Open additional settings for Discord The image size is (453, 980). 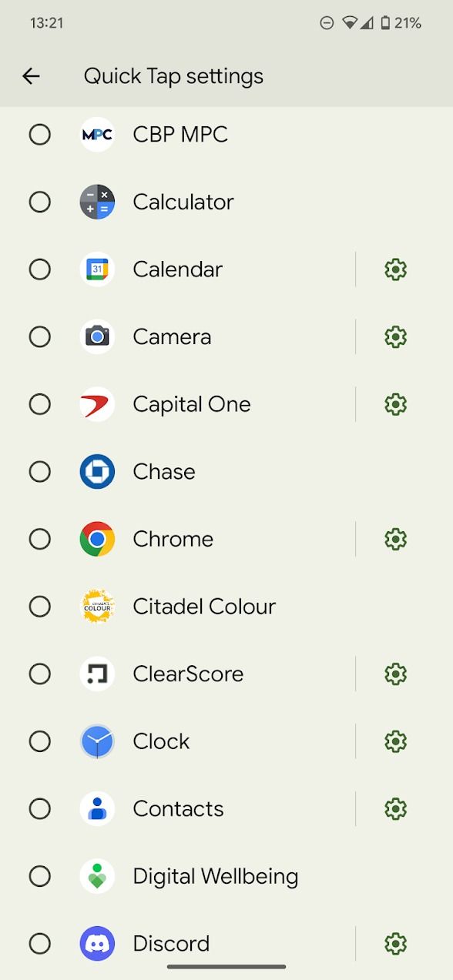tap(395, 943)
